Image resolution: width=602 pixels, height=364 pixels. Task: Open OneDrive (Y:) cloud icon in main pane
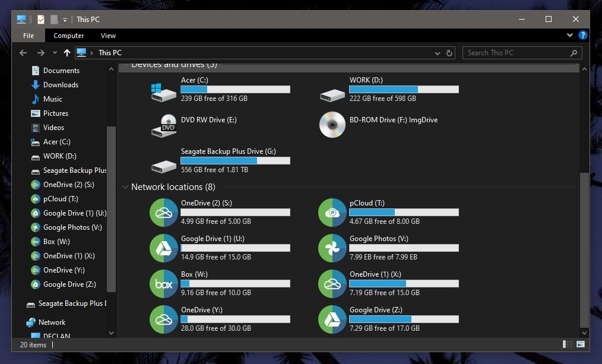[x=163, y=319]
